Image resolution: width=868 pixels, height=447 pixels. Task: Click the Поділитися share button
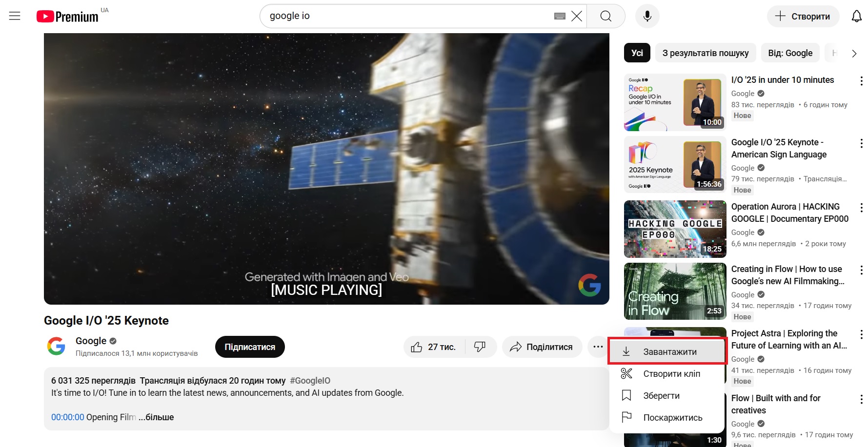click(x=542, y=347)
